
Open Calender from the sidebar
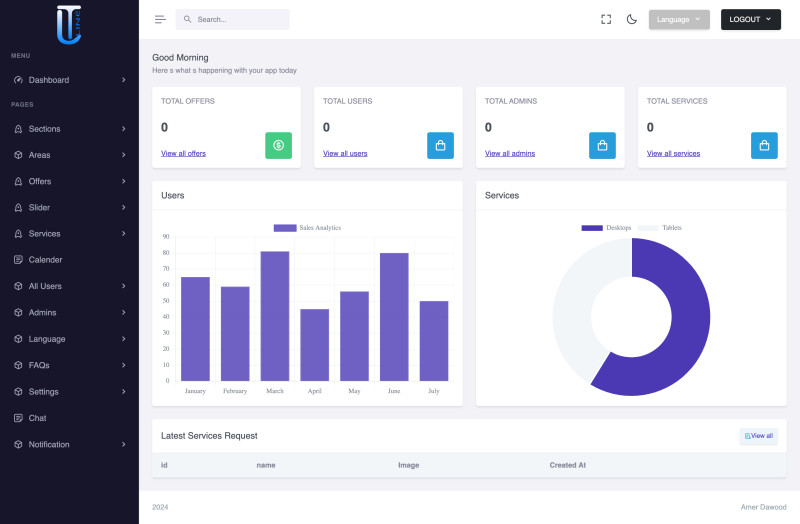(x=45, y=260)
